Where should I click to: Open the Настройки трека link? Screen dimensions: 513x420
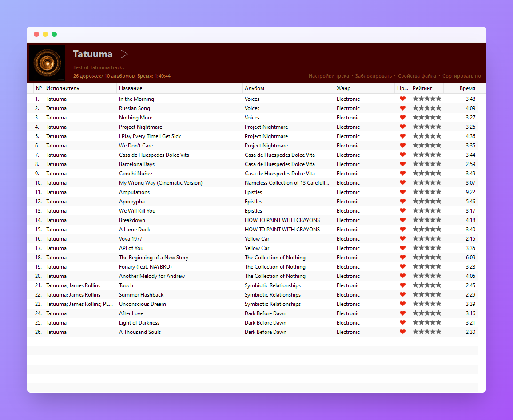pos(329,76)
